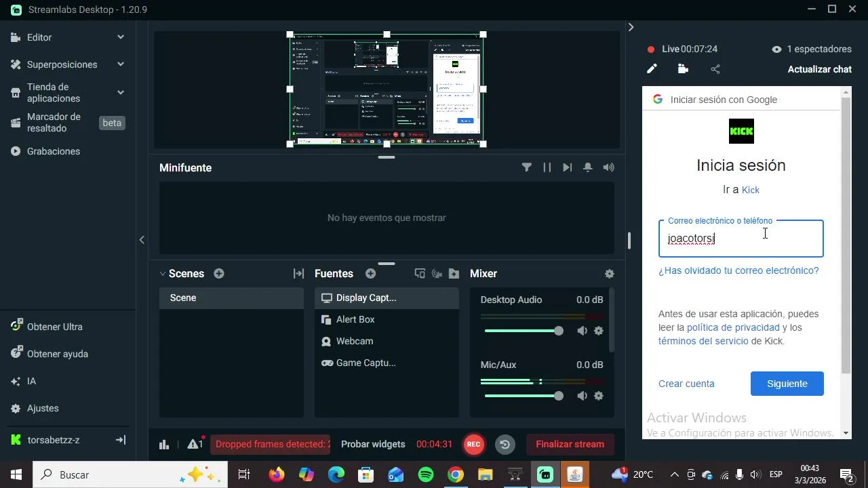
Task: Select the Game Capture source
Action: tap(387, 363)
